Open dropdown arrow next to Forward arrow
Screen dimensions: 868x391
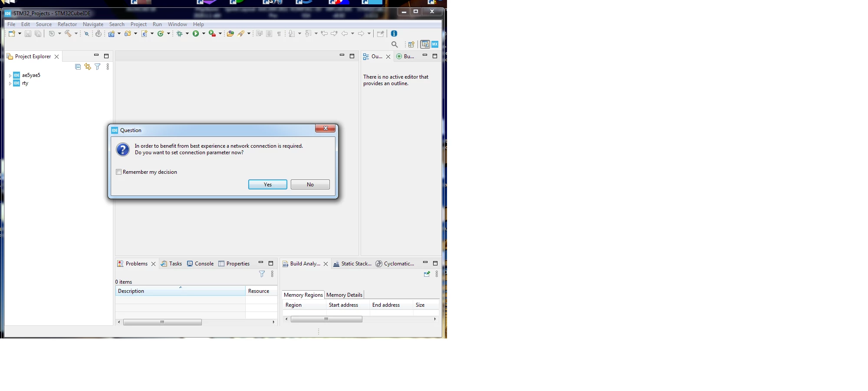(x=369, y=33)
